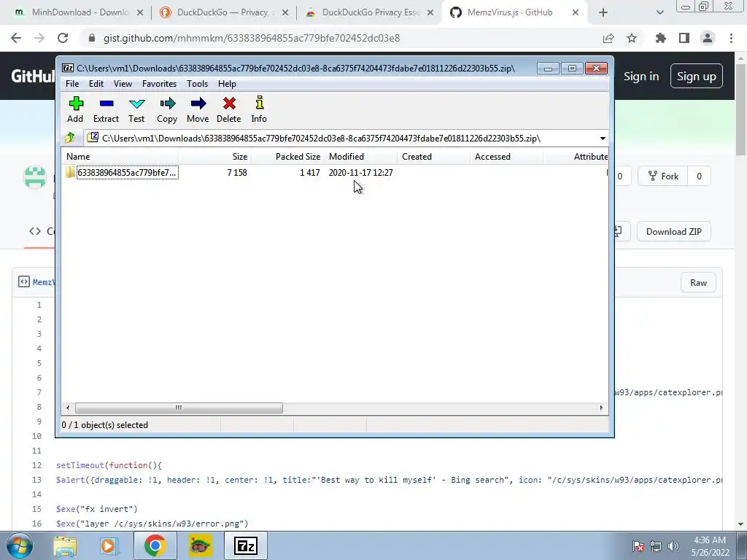Open File Explorer from taskbar

click(x=65, y=545)
